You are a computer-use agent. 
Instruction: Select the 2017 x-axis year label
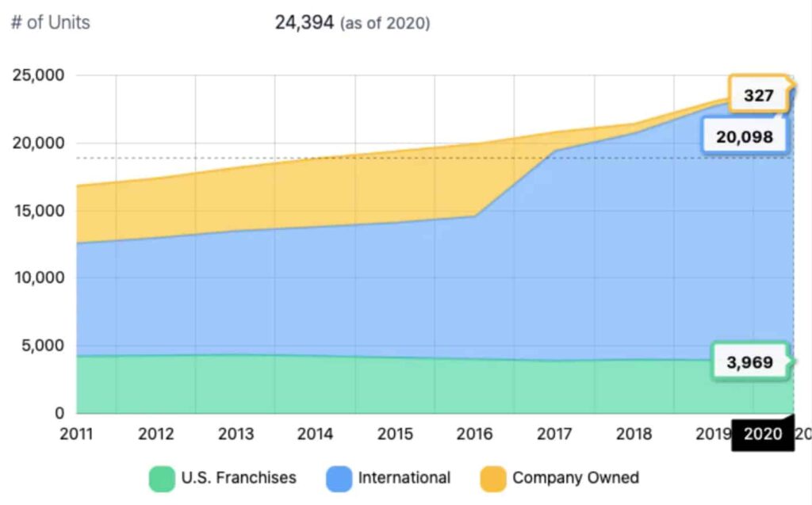(x=553, y=434)
